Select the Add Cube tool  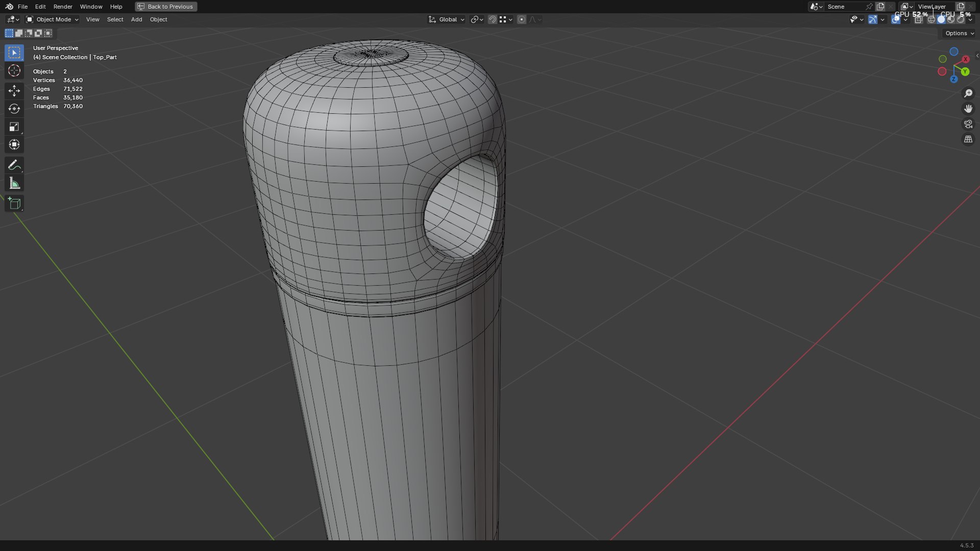14,204
